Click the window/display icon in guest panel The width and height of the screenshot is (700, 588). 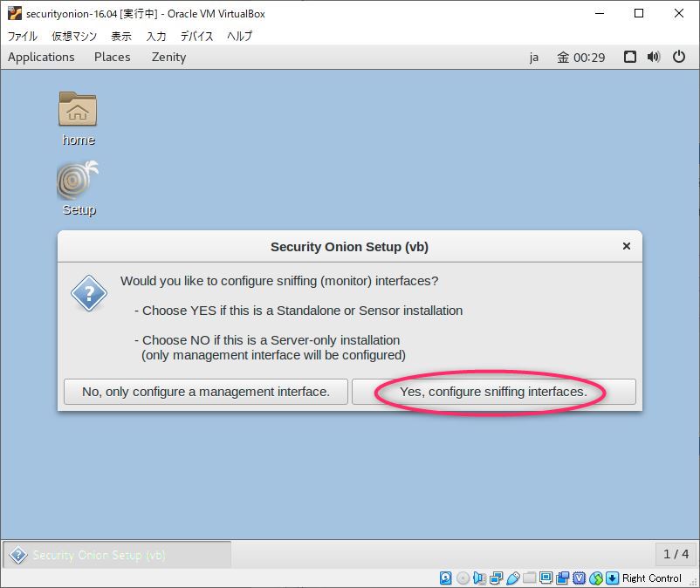630,57
